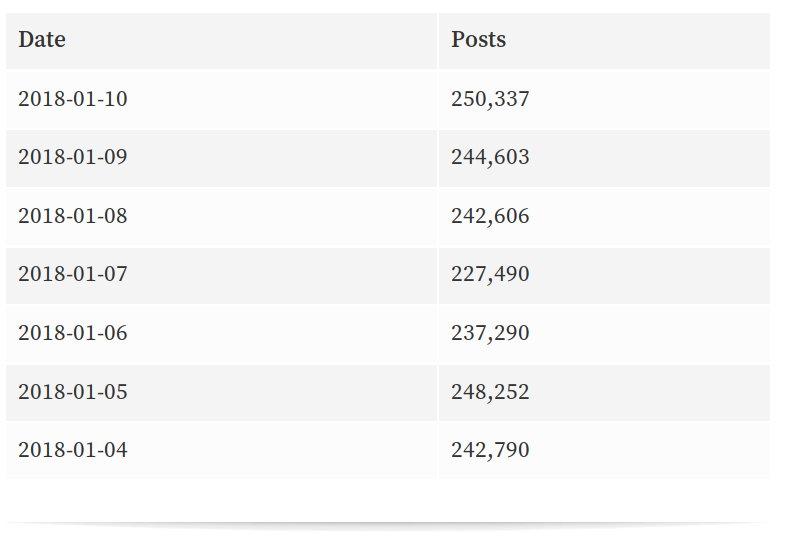This screenshot has height=538, width=786.
Task: Click the column border beside 2018-01-07
Action: click(438, 274)
